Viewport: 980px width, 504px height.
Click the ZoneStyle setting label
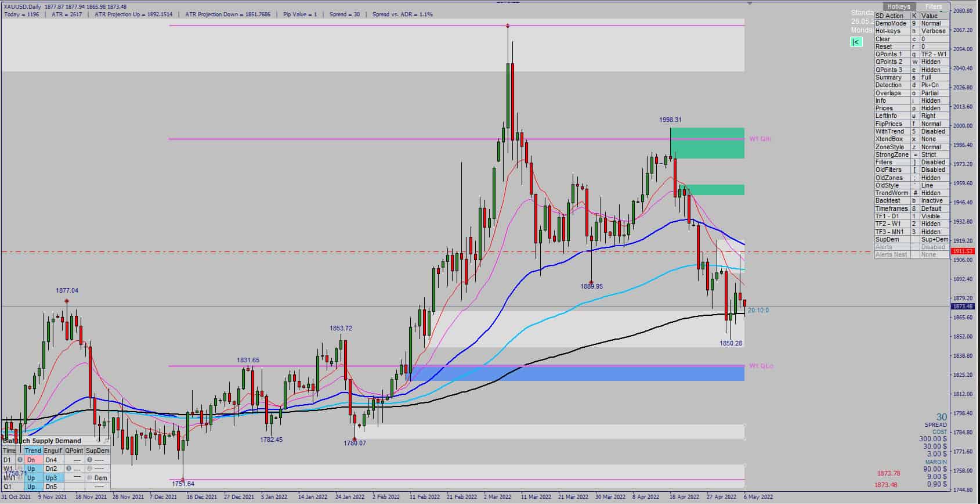pos(889,147)
